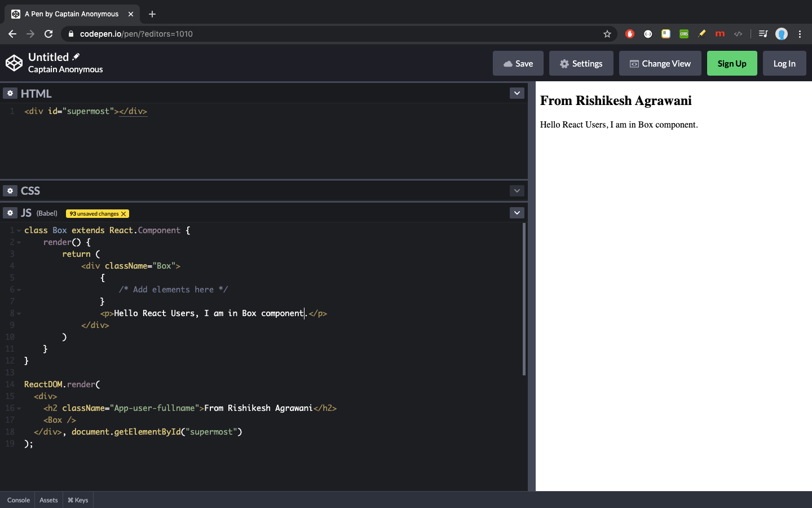The height and width of the screenshot is (508, 812).
Task: Open the CSS editor settings gear
Action: pyautogui.click(x=10, y=191)
